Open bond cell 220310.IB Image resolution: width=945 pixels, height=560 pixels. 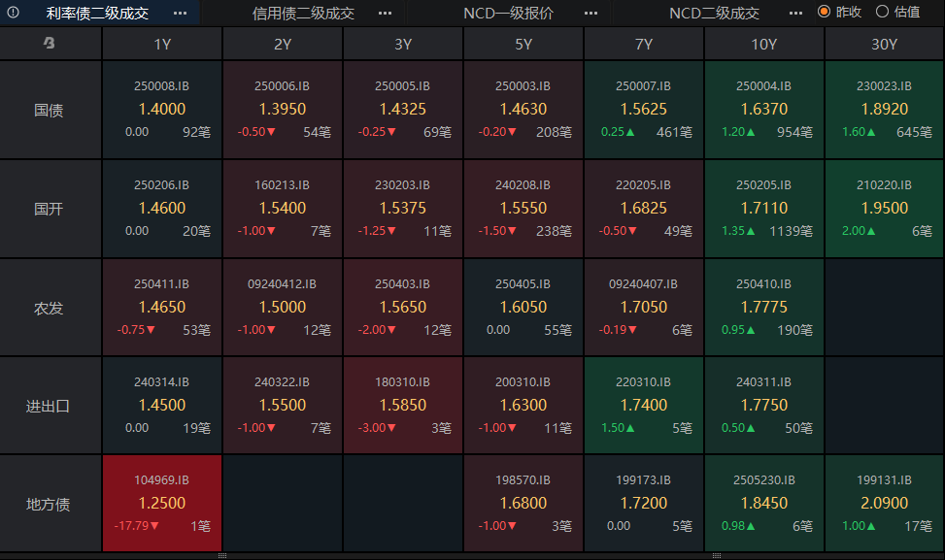[644, 406]
